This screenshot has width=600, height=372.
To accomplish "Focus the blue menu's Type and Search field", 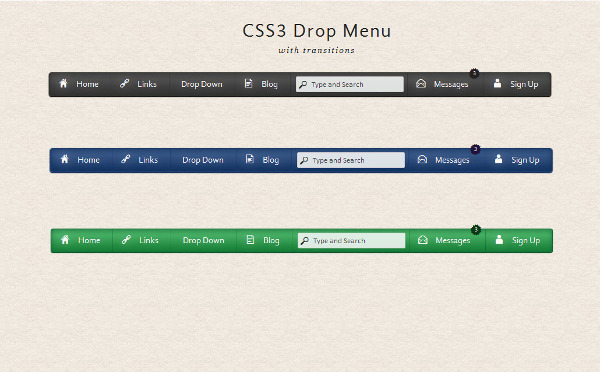I will click(x=351, y=160).
